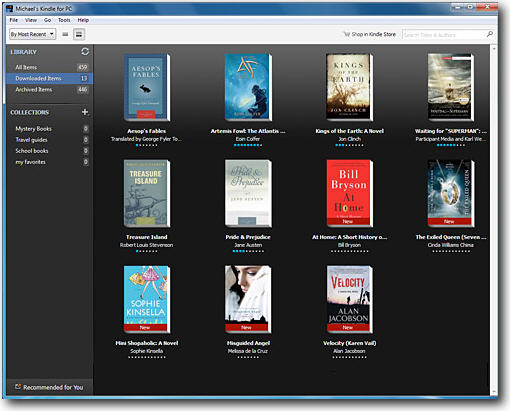Select Archived Items in Library
The height and width of the screenshot is (411, 510).
49,89
